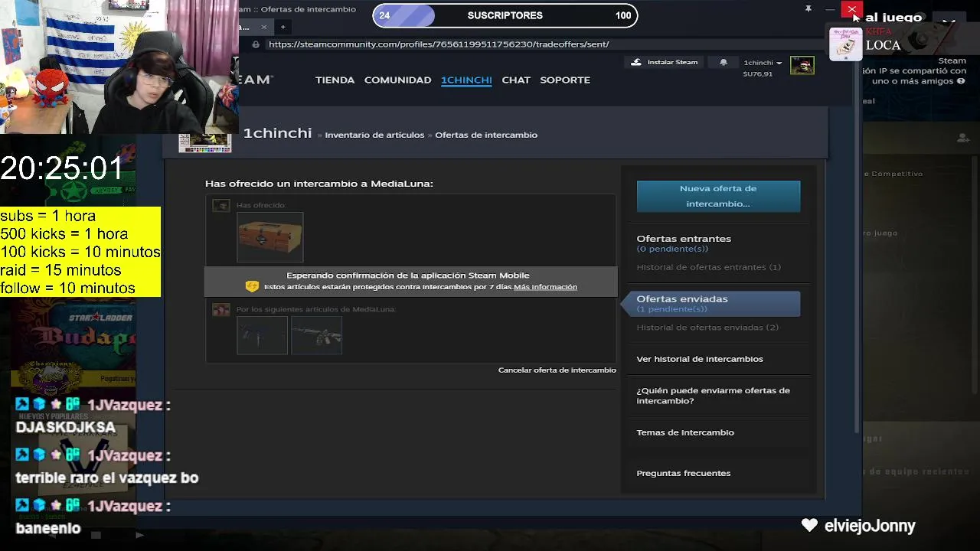Click the small avatar beside Has ofrecido
The width and height of the screenshot is (980, 551).
coord(220,205)
